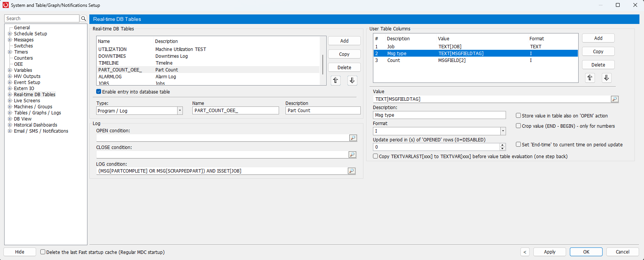Click the '<' back button near Apply
Viewport: 644px width, 260px height.
525,252
